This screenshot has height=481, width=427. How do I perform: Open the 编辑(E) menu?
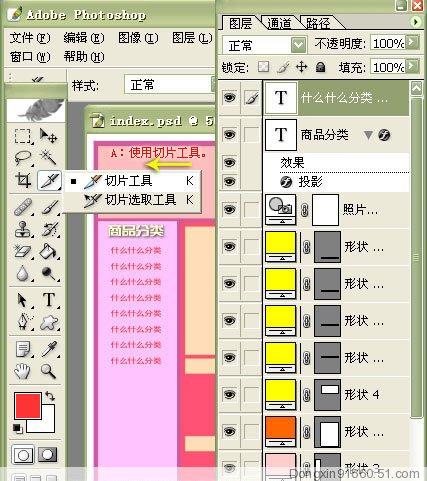click(84, 38)
